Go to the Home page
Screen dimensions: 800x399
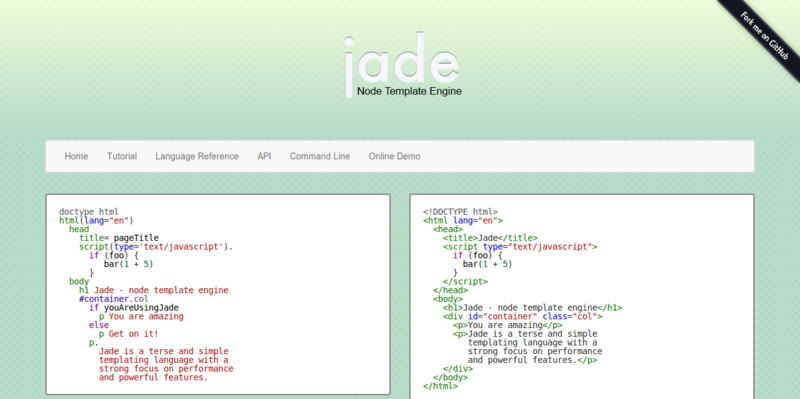click(76, 156)
